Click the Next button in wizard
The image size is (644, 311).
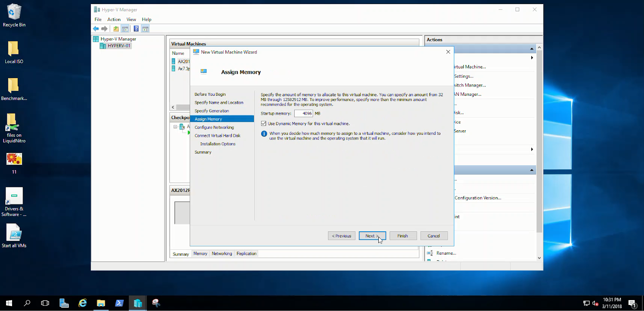(372, 236)
